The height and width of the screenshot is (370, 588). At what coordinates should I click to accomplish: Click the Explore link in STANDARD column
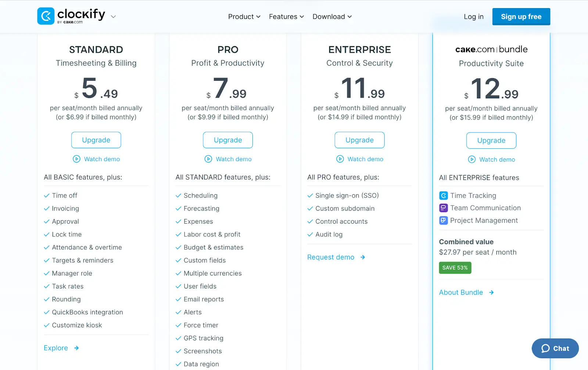tap(56, 348)
